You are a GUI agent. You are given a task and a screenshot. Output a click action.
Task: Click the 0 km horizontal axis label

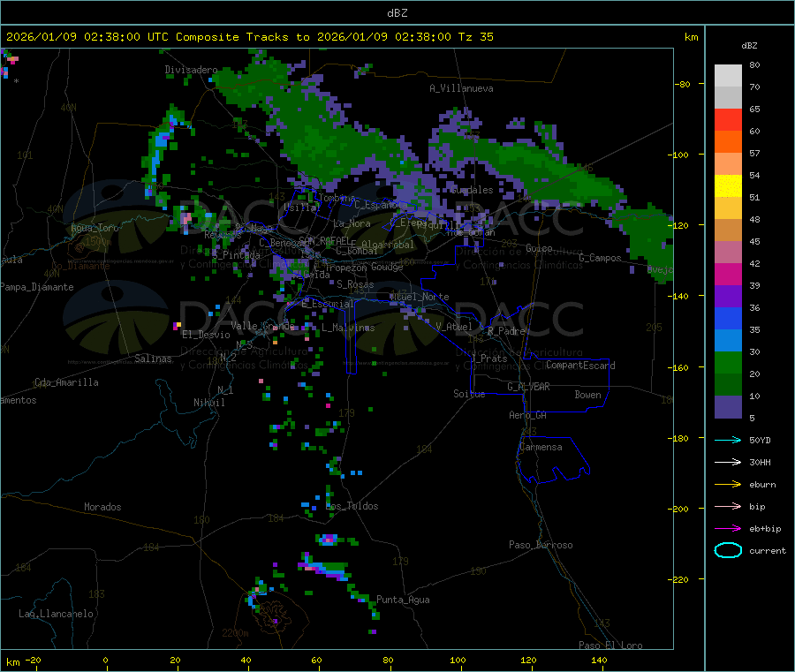coord(105,660)
